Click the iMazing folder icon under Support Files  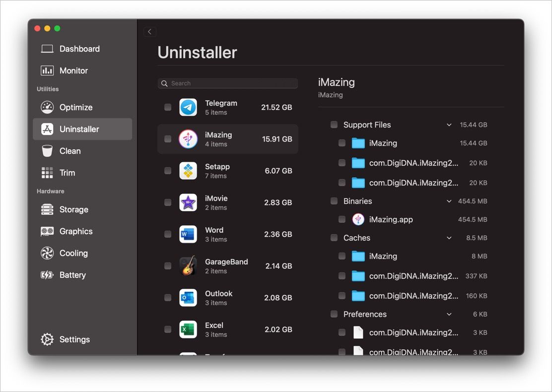pos(358,143)
